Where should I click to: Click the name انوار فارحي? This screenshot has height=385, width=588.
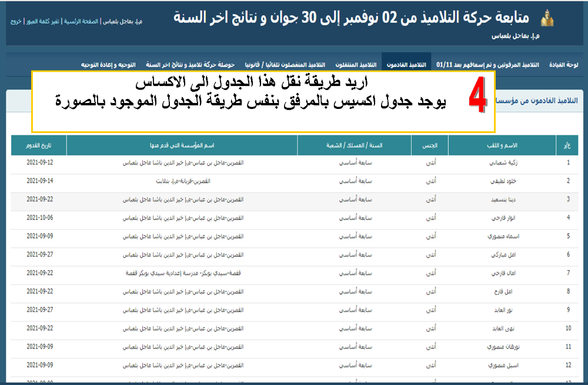point(503,218)
